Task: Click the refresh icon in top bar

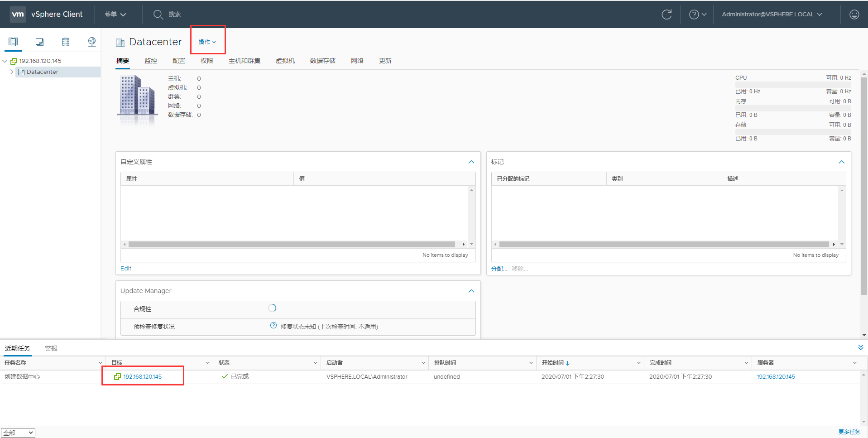Action: coord(667,14)
